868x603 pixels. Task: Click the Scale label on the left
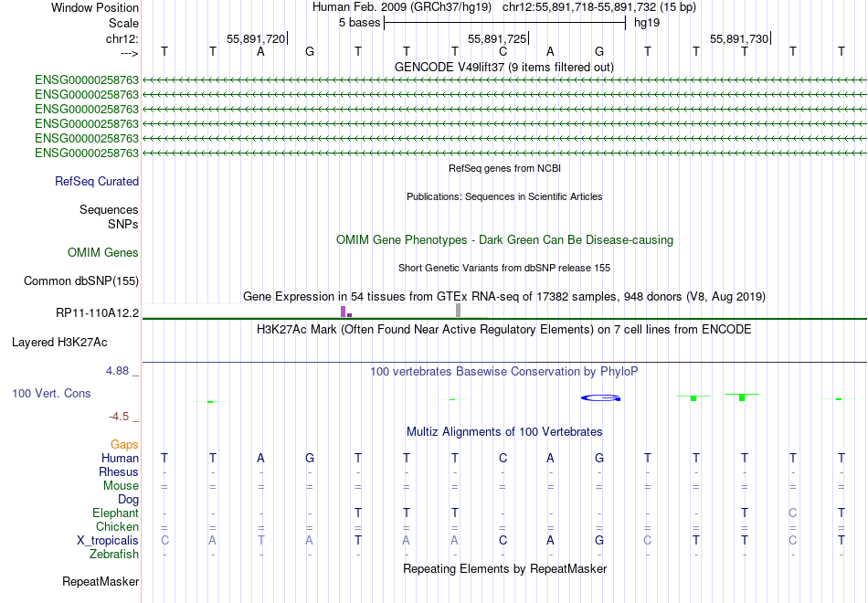click(x=124, y=23)
